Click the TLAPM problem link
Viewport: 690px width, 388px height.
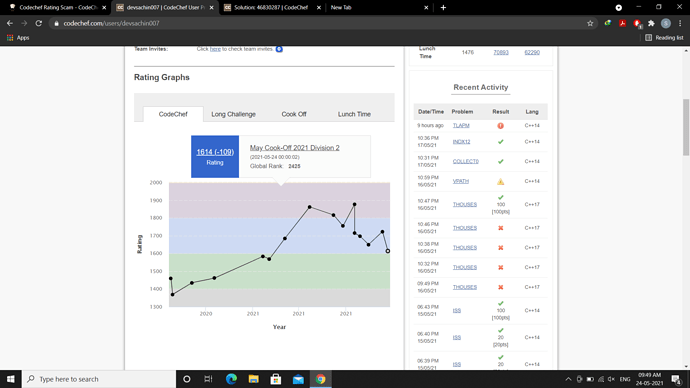tap(461, 125)
